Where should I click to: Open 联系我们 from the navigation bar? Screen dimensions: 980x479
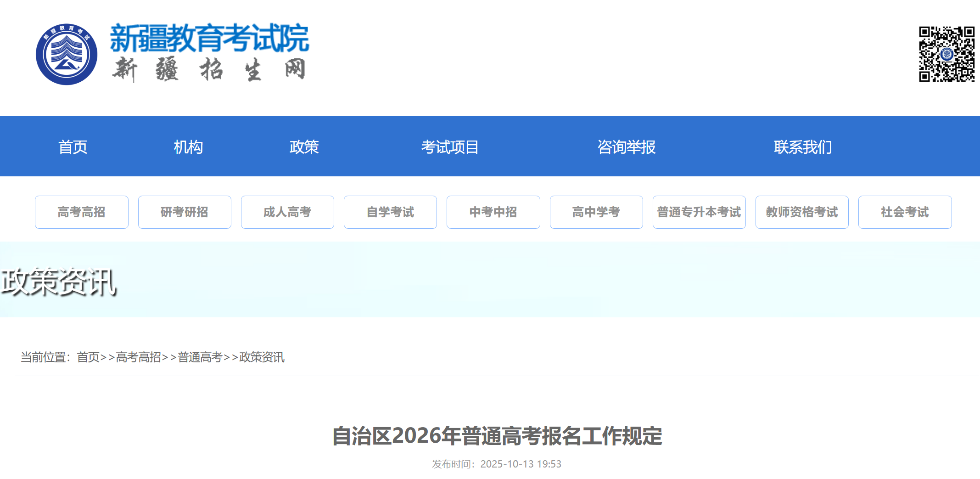(x=803, y=147)
